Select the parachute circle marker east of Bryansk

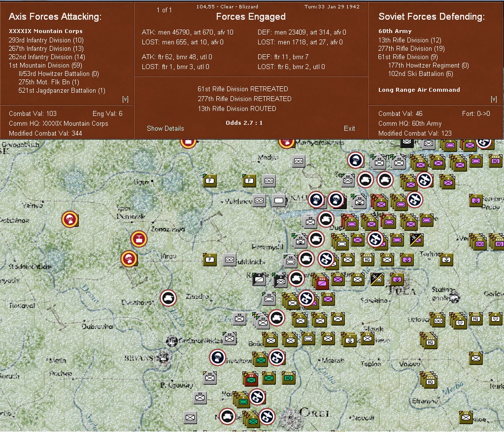coord(218,358)
